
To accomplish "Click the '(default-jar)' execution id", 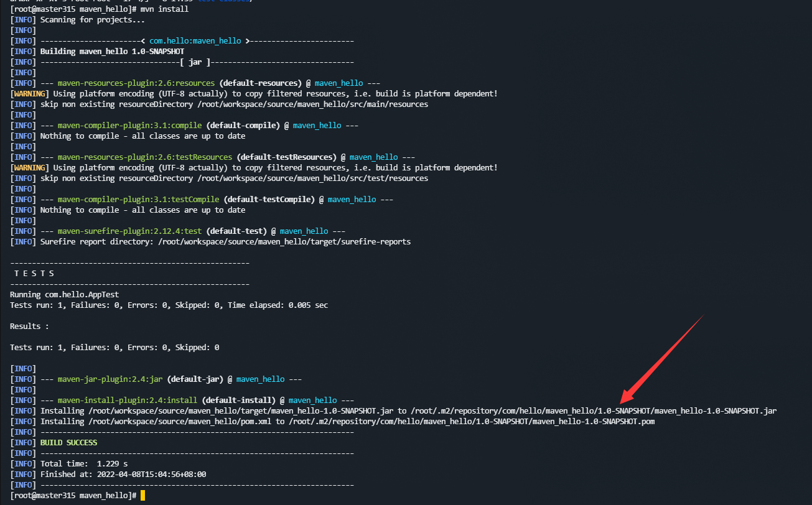I will (x=195, y=379).
